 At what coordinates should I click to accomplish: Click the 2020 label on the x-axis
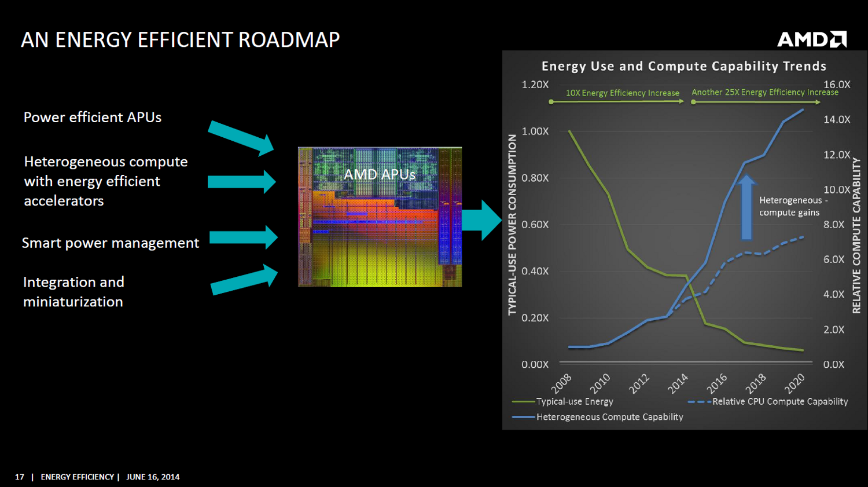point(795,383)
